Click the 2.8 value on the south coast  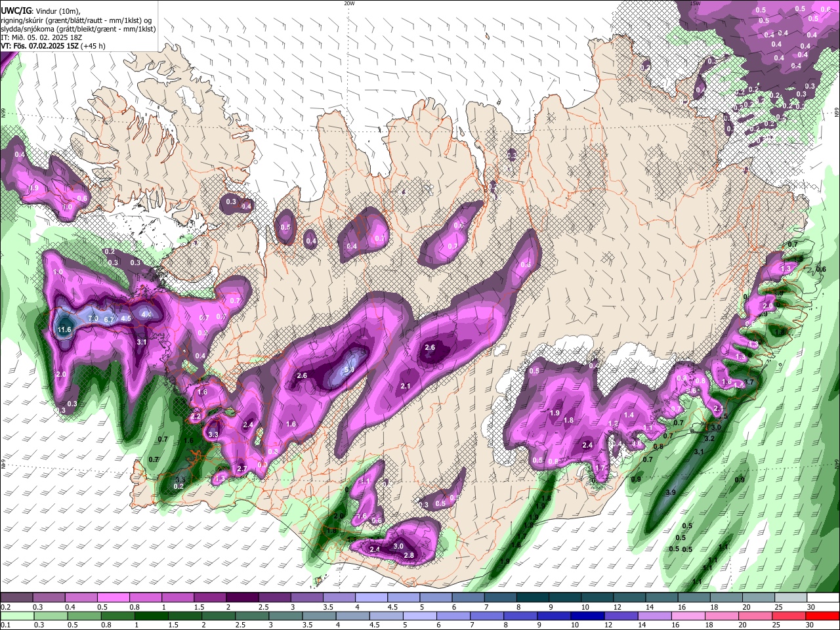pos(409,555)
